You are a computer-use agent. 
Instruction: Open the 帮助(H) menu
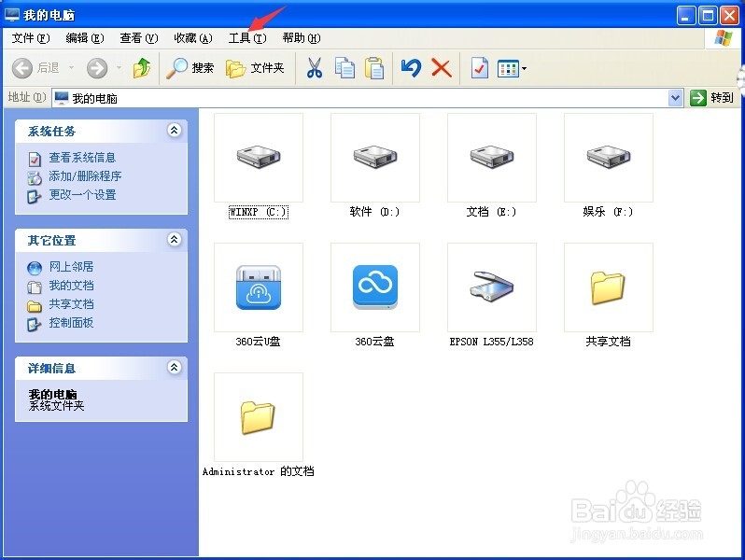tap(302, 38)
